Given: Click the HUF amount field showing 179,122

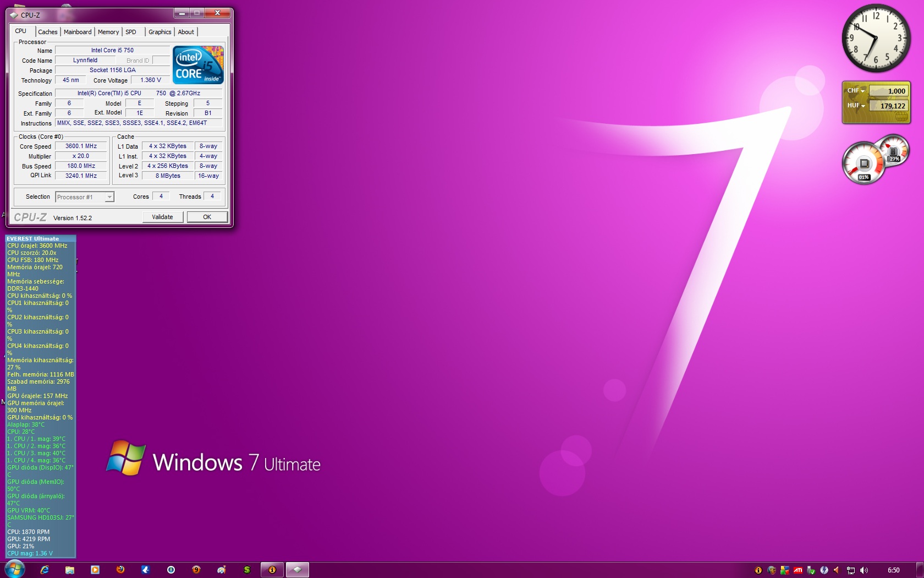Looking at the screenshot, I should tap(888, 106).
